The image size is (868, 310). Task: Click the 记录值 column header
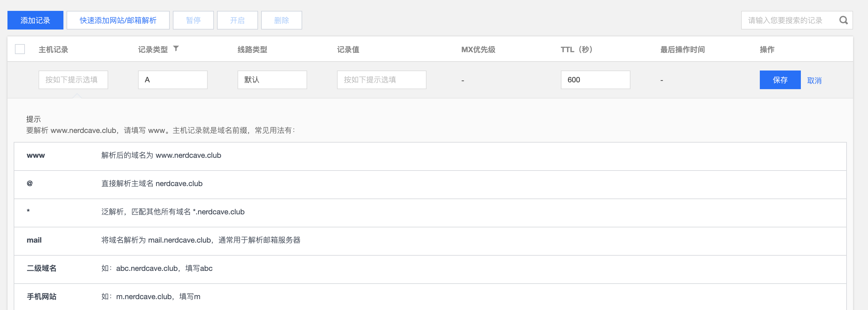pyautogui.click(x=348, y=49)
